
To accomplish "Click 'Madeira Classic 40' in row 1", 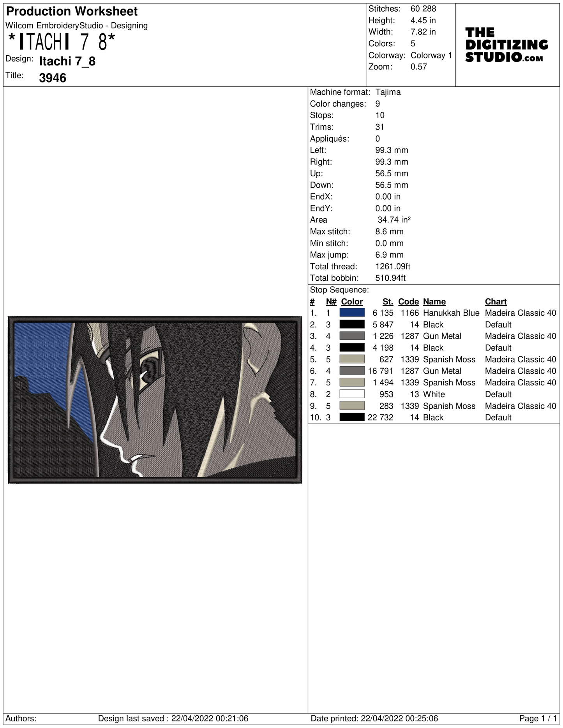I will pyautogui.click(x=521, y=313).
